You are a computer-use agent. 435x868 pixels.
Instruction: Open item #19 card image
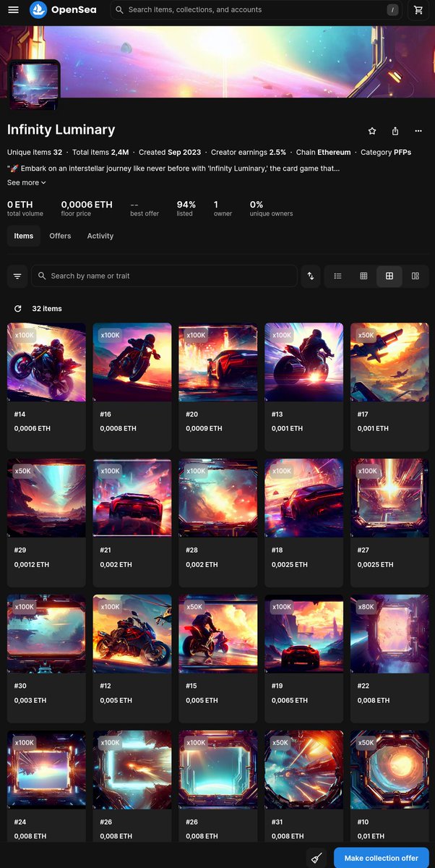(304, 634)
